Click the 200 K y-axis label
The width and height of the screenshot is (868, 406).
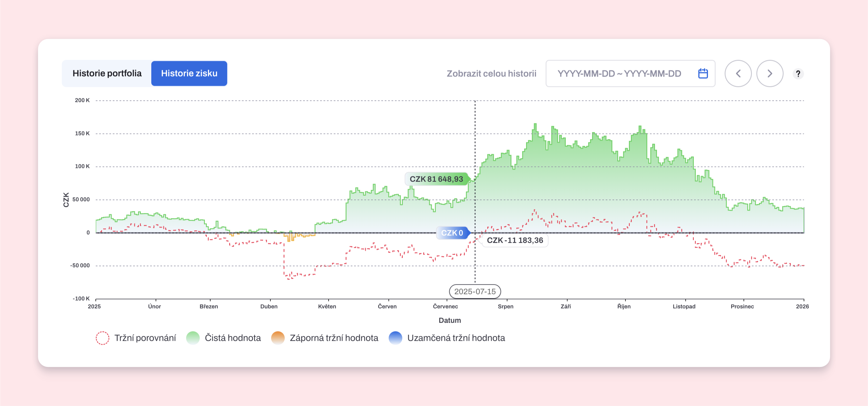click(x=82, y=100)
